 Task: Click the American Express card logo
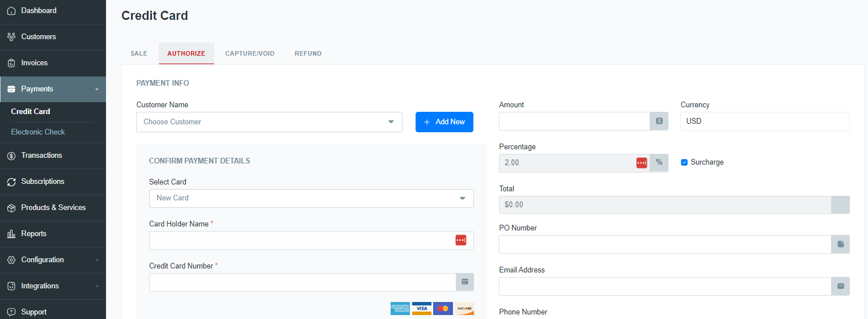(x=400, y=308)
